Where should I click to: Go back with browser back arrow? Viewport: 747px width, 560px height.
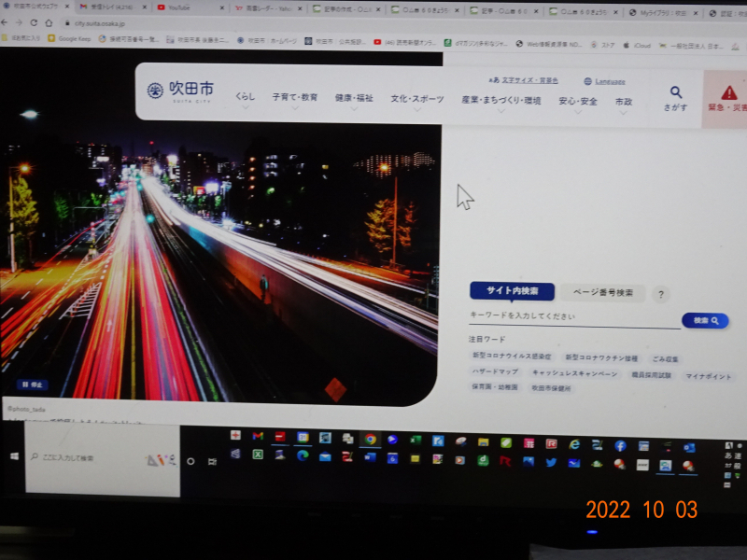[x=5, y=22]
